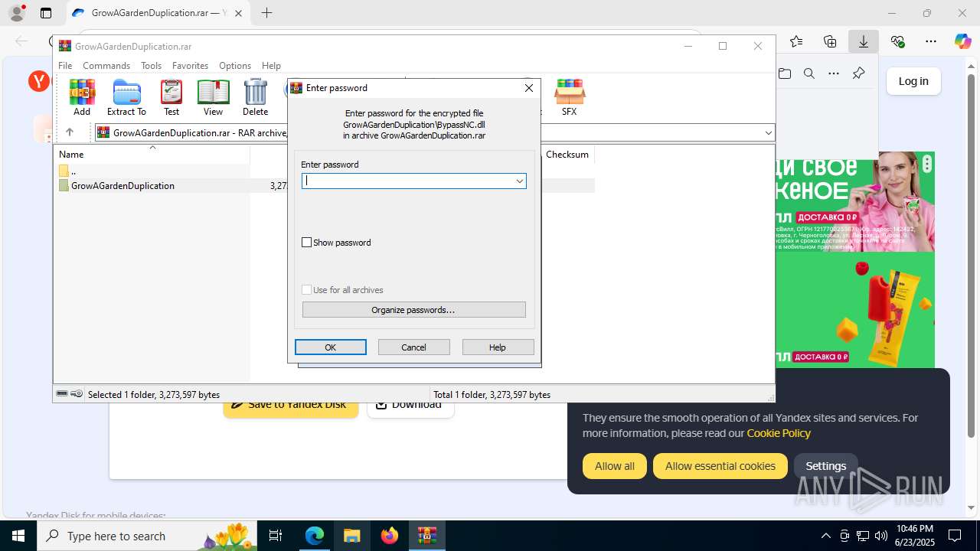The width and height of the screenshot is (980, 551).
Task: Open Browser essentials heart icon
Action: 897,41
